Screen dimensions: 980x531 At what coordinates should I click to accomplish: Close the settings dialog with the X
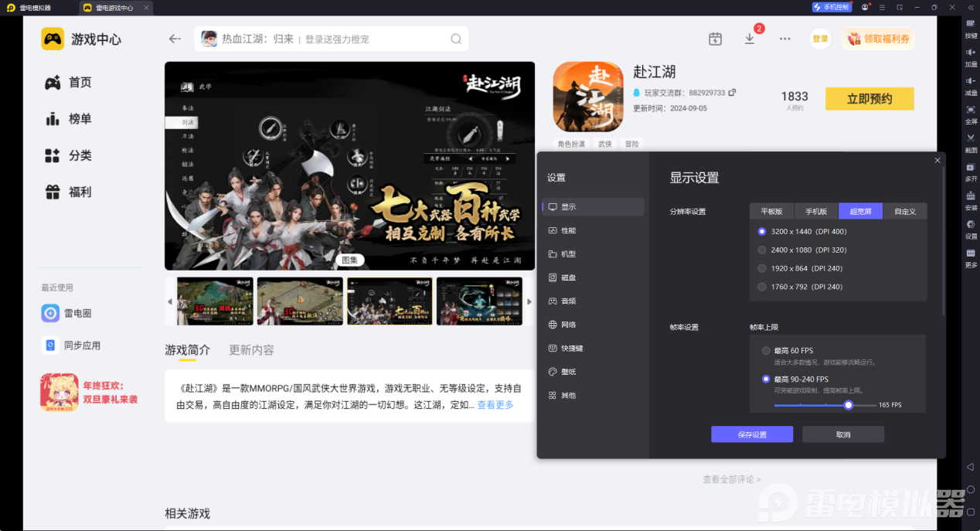[x=937, y=160]
